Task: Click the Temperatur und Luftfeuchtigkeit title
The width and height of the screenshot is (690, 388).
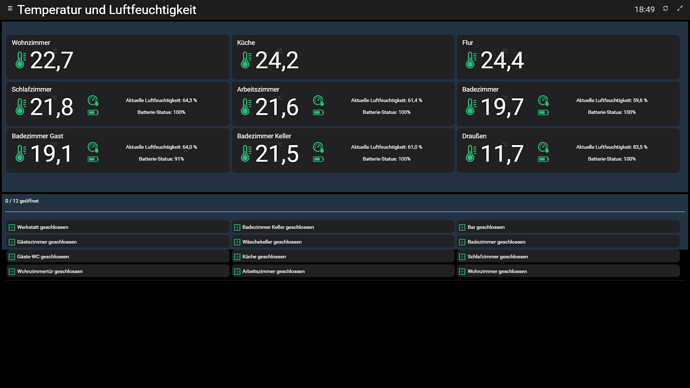Action: pyautogui.click(x=106, y=10)
